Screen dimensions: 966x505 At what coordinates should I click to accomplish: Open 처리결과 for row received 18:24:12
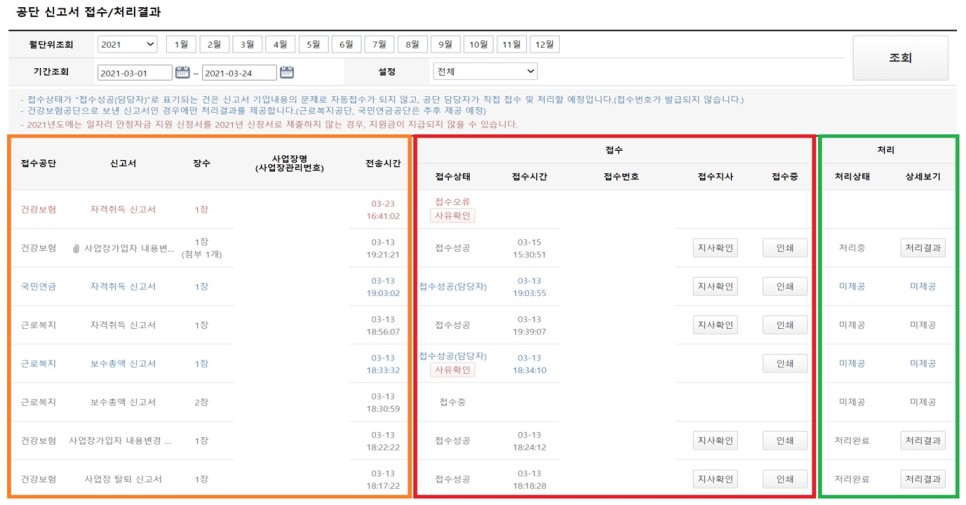(x=923, y=440)
